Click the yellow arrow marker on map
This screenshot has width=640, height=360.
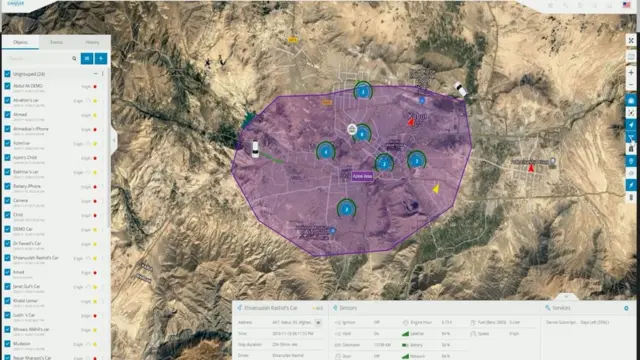[x=436, y=189]
